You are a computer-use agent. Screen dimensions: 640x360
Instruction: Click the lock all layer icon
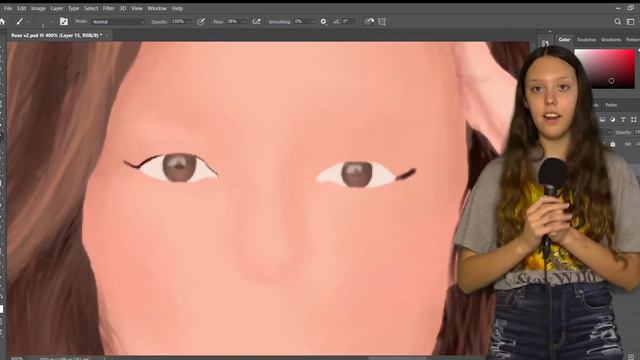613,144
